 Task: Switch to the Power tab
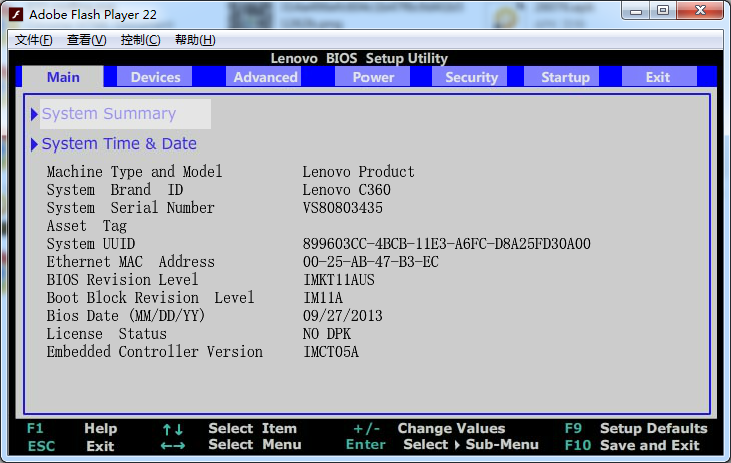tap(373, 77)
